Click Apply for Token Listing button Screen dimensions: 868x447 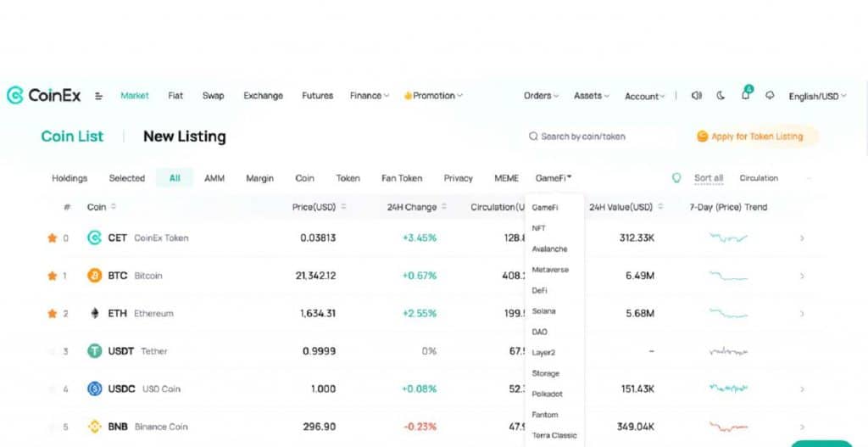coord(756,137)
